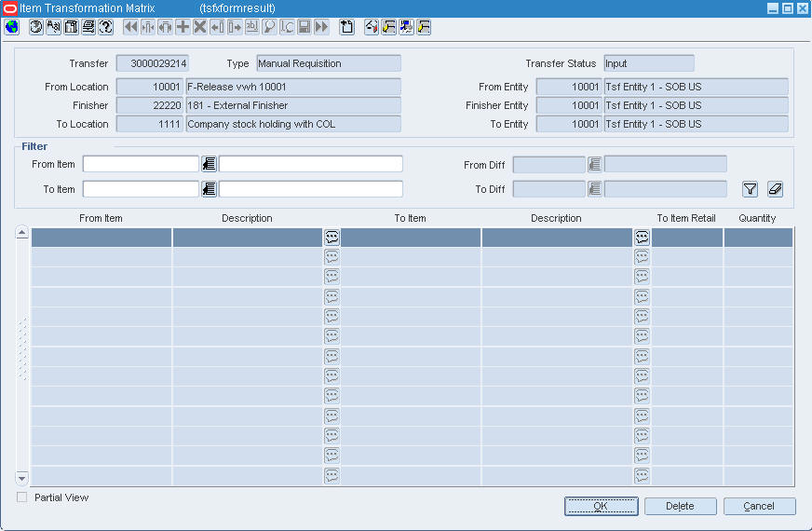The width and height of the screenshot is (812, 531).
Task: Click the To Item filter description field
Action: (311, 189)
